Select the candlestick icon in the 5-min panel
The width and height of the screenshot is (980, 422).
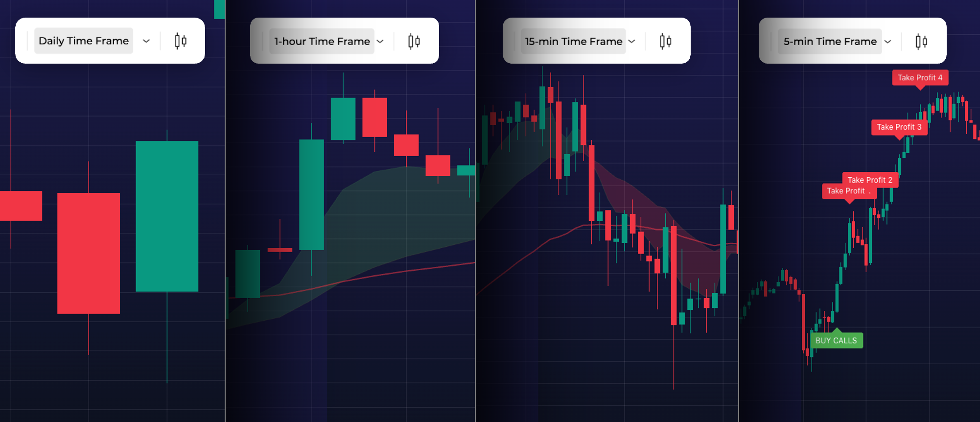tap(921, 42)
